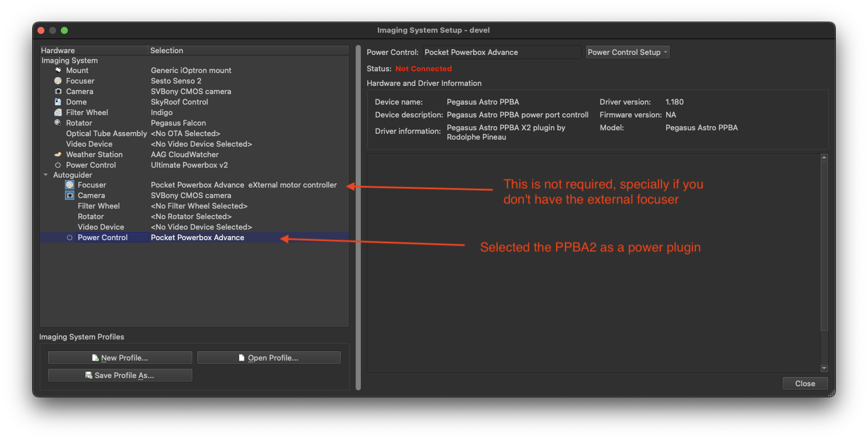Image resolution: width=868 pixels, height=440 pixels.
Task: Click 'SkyRoof Control' selection text
Action: point(180,102)
